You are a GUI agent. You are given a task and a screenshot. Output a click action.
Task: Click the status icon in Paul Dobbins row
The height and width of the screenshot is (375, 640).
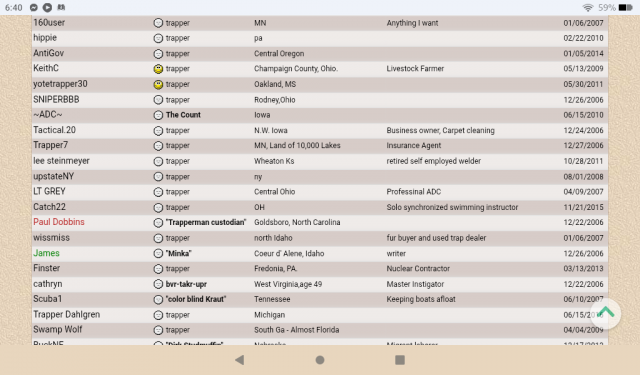158,222
